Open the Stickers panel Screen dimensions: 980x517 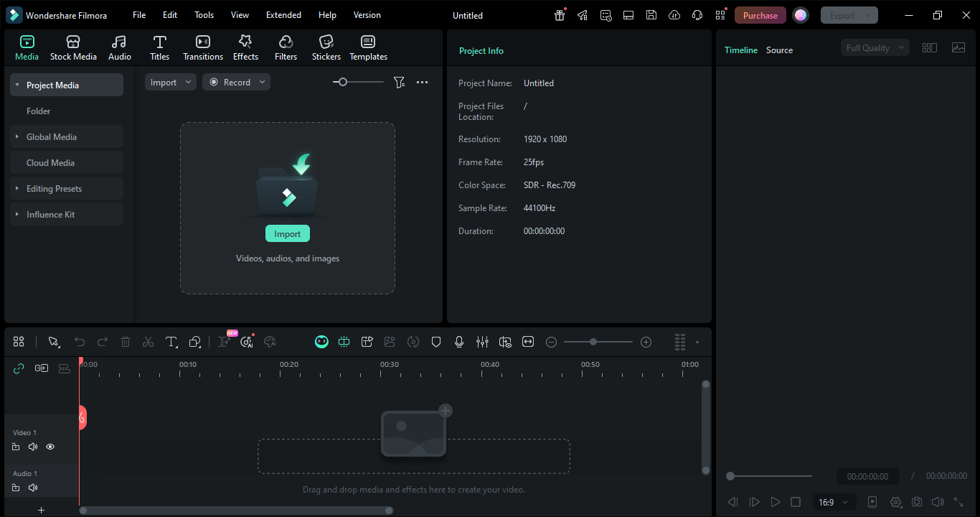326,47
